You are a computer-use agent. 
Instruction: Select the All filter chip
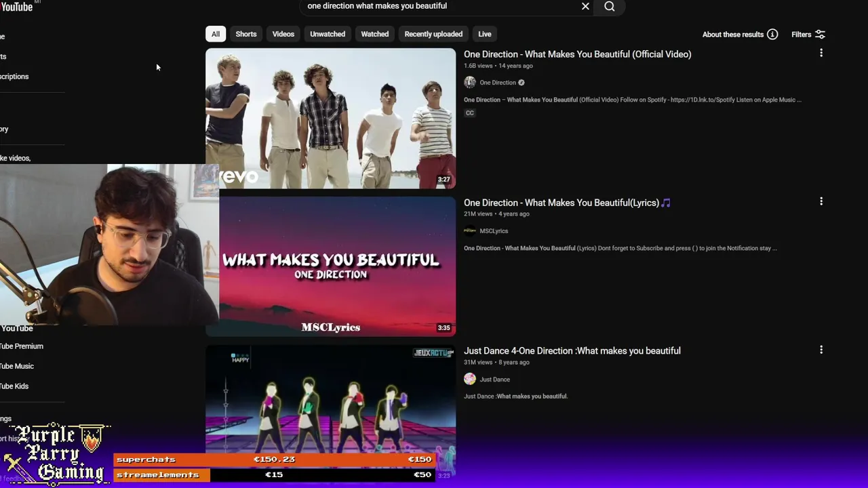coord(216,34)
